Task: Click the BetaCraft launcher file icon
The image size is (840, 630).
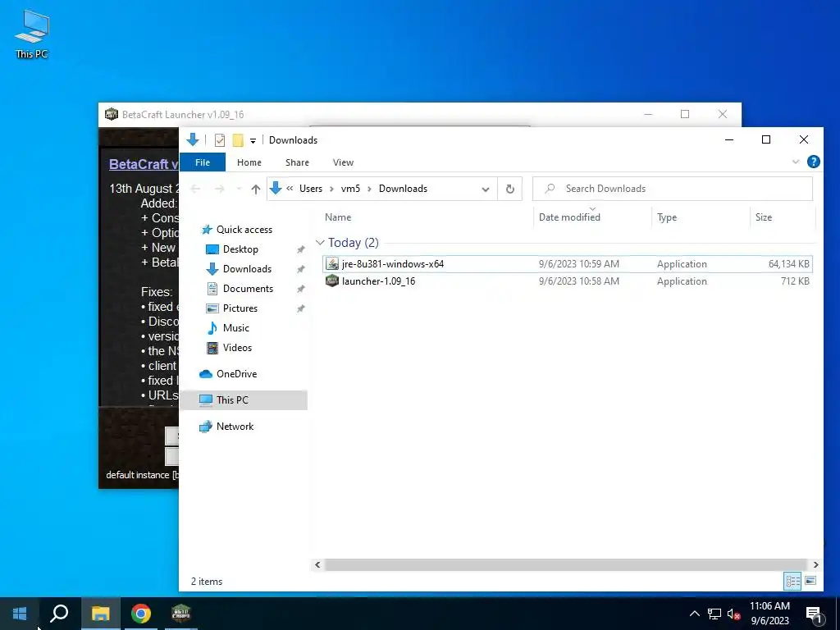Action: coord(332,281)
